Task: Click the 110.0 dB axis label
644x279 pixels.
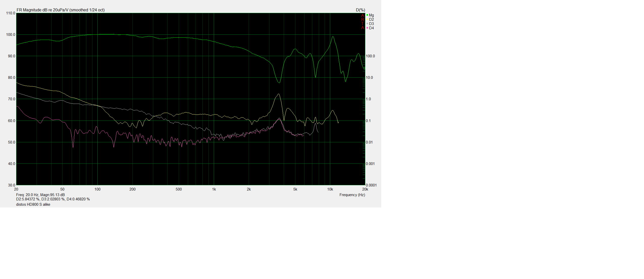Action: (11, 13)
